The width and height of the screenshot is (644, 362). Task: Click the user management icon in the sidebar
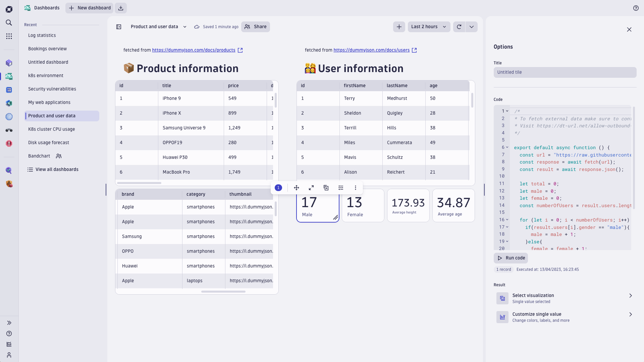click(x=9, y=355)
